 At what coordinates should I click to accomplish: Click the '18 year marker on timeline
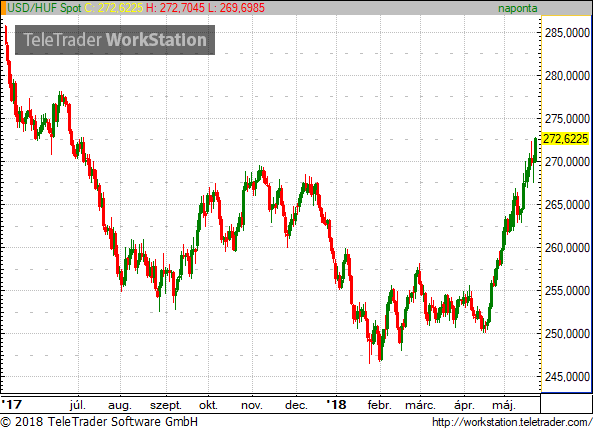click(336, 405)
